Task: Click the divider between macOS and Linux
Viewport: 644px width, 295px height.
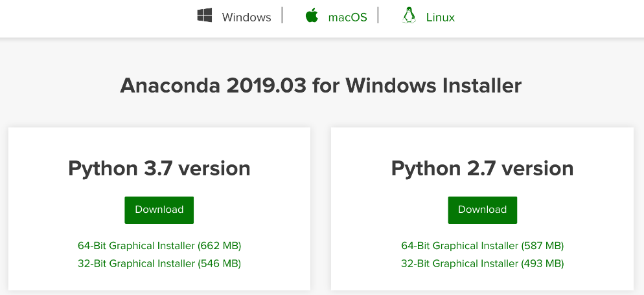Action: (x=378, y=16)
